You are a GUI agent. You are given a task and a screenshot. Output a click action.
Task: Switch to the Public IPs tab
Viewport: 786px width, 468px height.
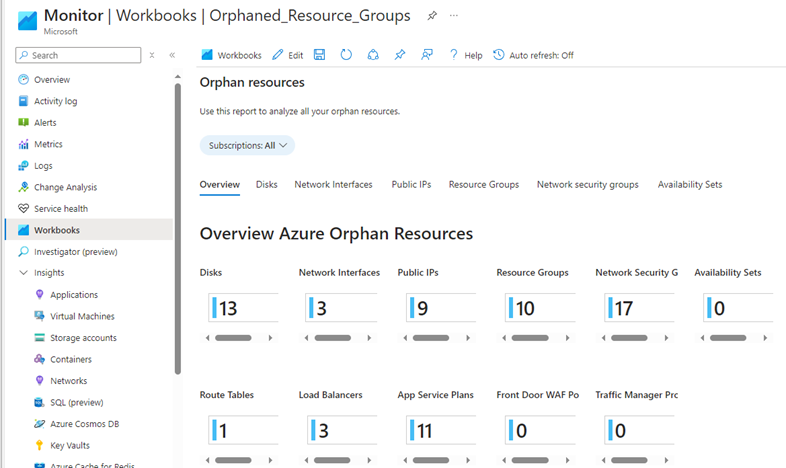411,184
